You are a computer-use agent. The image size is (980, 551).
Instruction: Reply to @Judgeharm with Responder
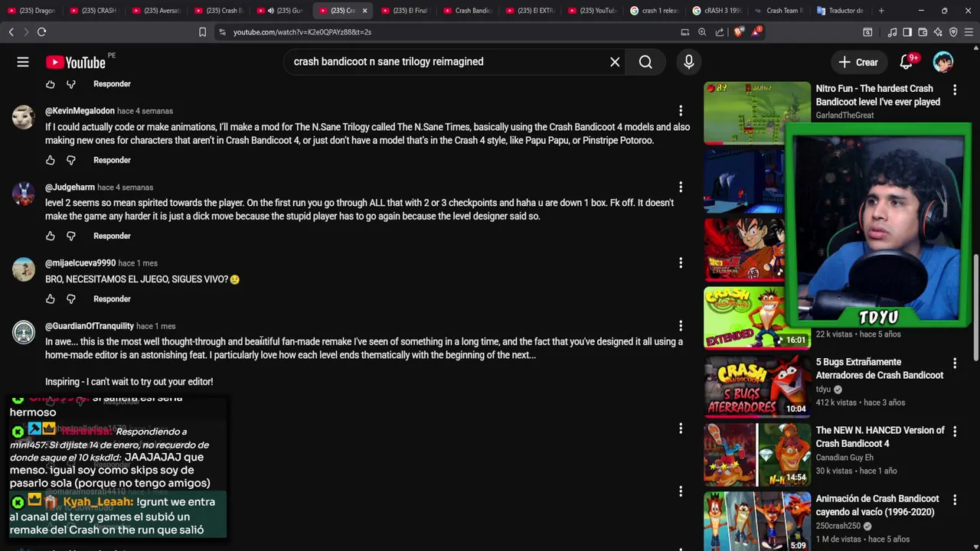click(112, 236)
